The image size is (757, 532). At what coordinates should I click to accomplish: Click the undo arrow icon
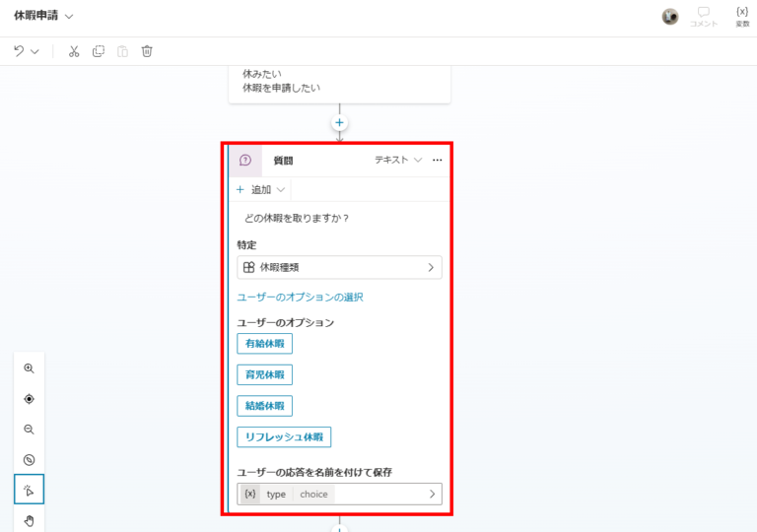point(19,51)
